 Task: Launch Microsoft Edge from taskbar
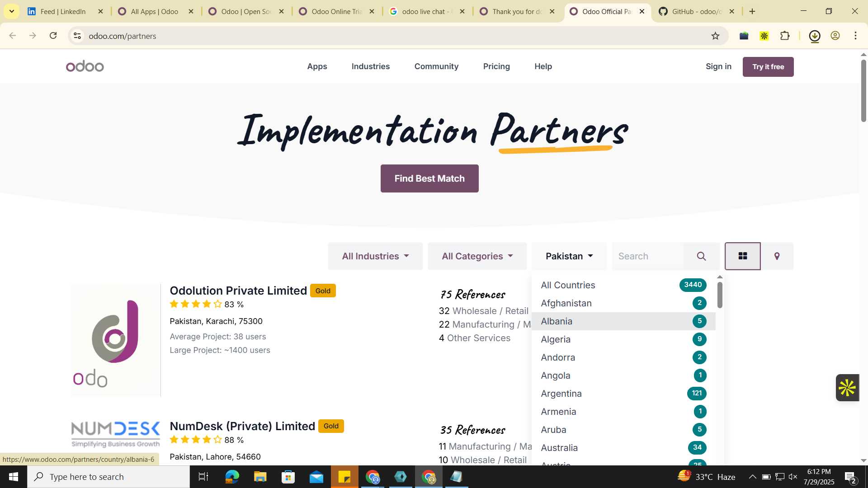point(232,477)
